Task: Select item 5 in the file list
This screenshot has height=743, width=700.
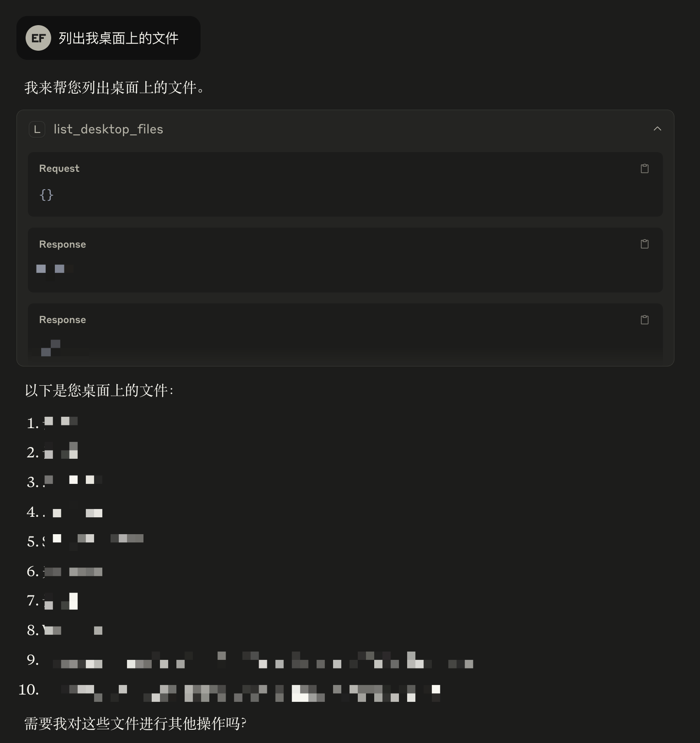Action: tap(85, 541)
